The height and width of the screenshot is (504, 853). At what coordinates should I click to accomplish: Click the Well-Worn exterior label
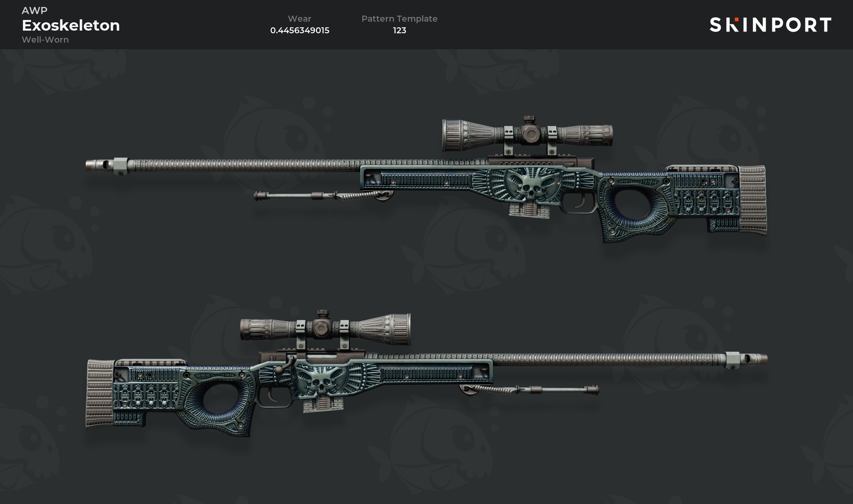[x=45, y=40]
